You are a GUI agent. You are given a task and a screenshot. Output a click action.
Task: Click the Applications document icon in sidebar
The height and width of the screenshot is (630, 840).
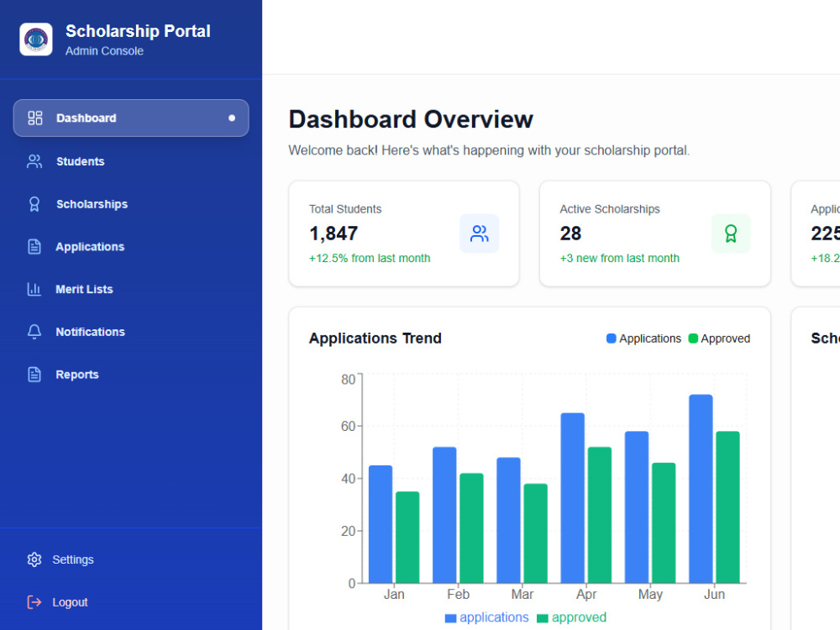tap(34, 246)
